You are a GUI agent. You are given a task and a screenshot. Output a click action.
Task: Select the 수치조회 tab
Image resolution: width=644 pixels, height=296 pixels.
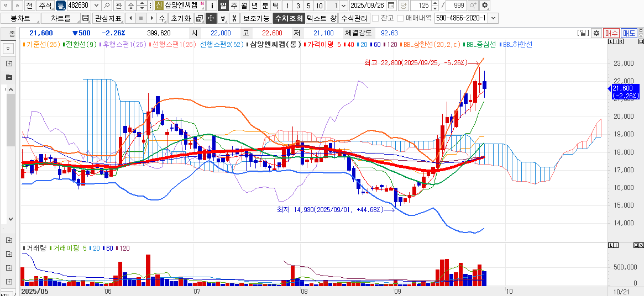[x=288, y=18]
